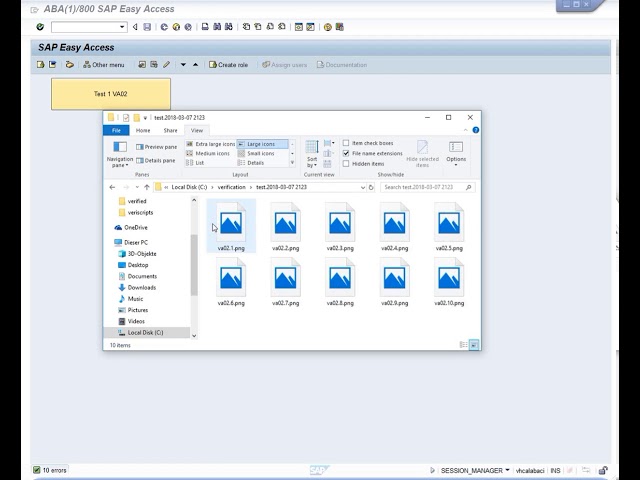Click the Navigation pane icon in Explorer ribbon
This screenshot has height=480, width=640.
coord(120,147)
